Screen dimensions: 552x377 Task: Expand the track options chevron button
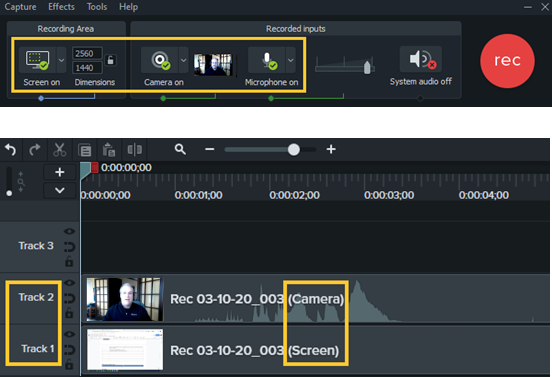60,190
